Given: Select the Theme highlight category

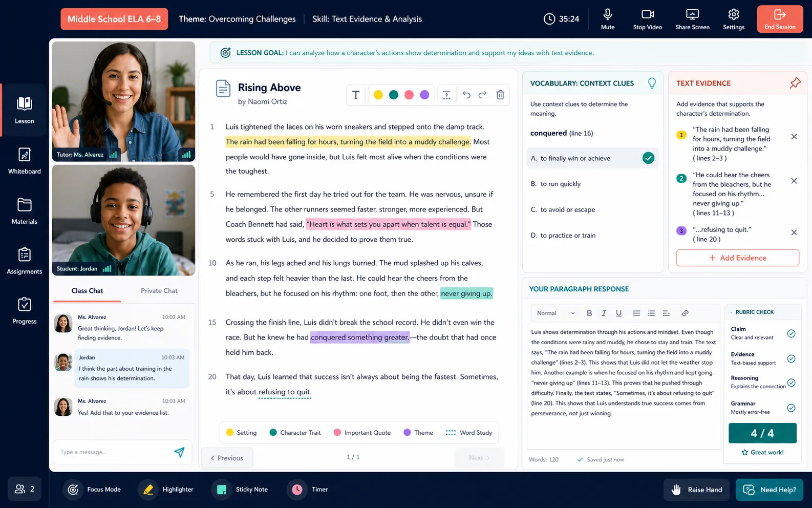Looking at the screenshot, I should pos(418,433).
